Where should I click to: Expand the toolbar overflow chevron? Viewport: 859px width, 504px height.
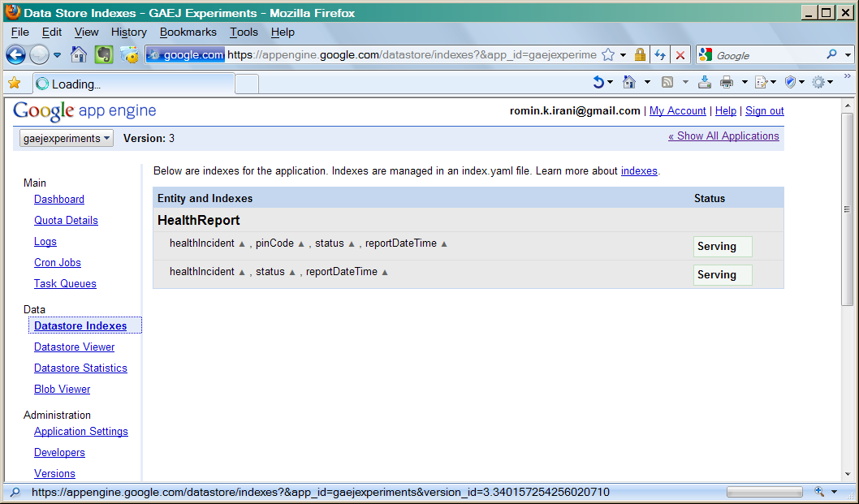coord(847,76)
